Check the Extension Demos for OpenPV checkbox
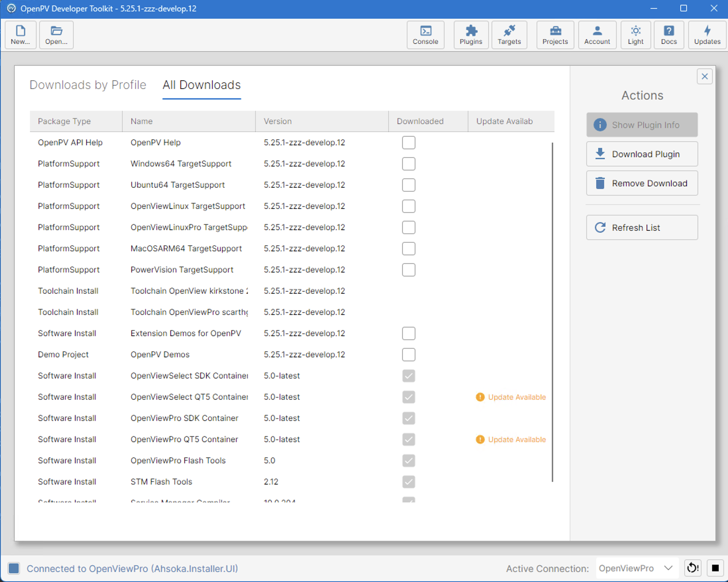Image resolution: width=728 pixels, height=582 pixels. pyautogui.click(x=408, y=333)
